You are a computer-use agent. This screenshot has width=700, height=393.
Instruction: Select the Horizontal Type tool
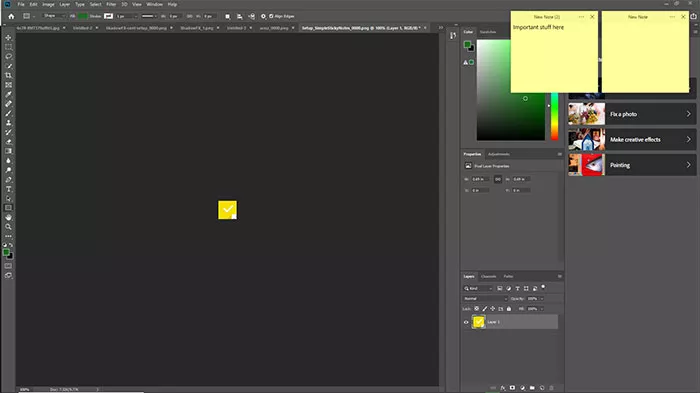(8, 189)
